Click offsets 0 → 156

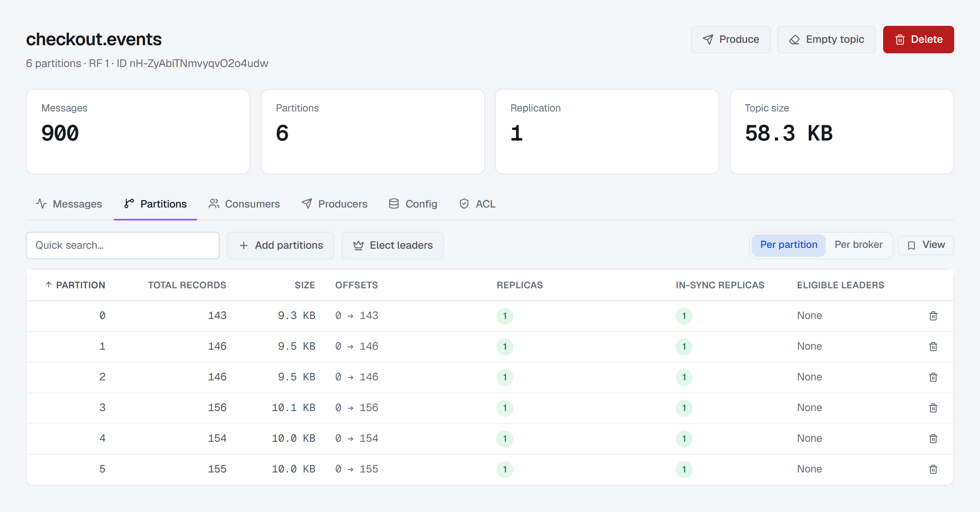pyautogui.click(x=357, y=407)
